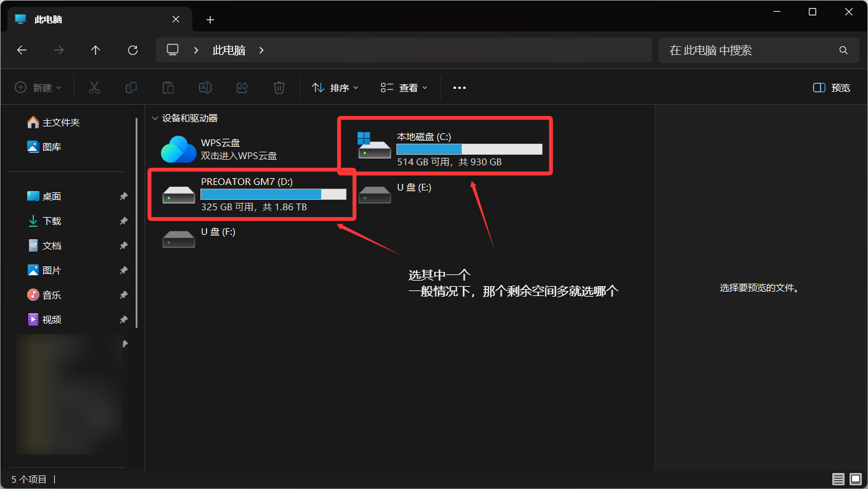Open the See more ellipsis menu
The width and height of the screenshot is (868, 489).
point(459,88)
